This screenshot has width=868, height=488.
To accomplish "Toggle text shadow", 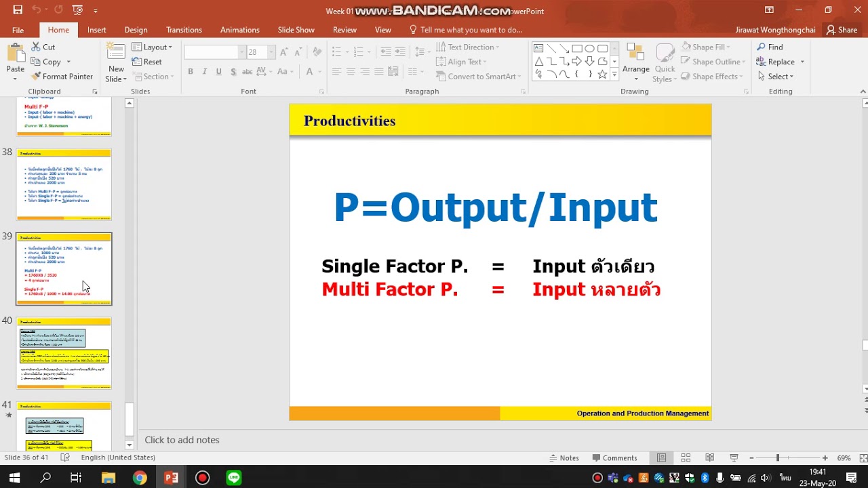I will point(233,72).
